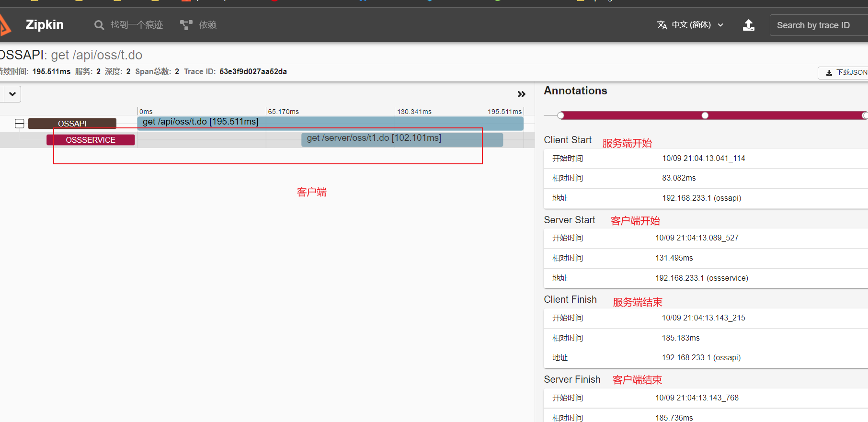Collapse the detail panel with double-chevron icon
The height and width of the screenshot is (422, 868).
(522, 94)
